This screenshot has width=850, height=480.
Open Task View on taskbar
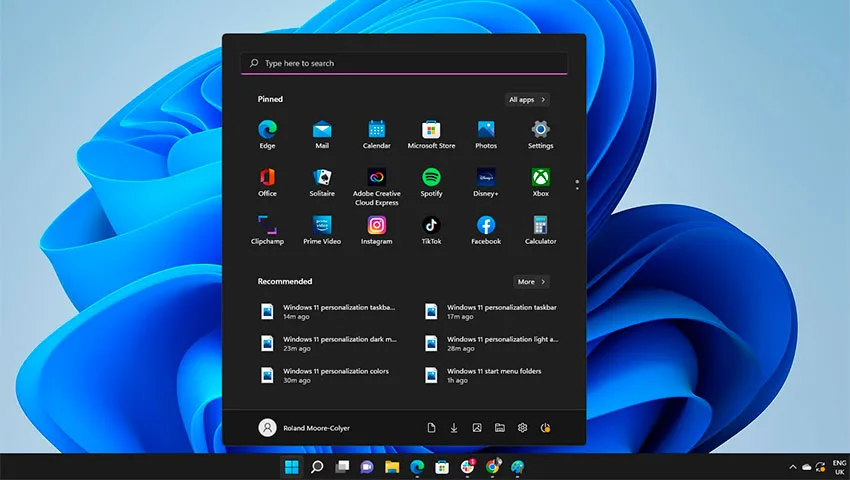point(342,467)
